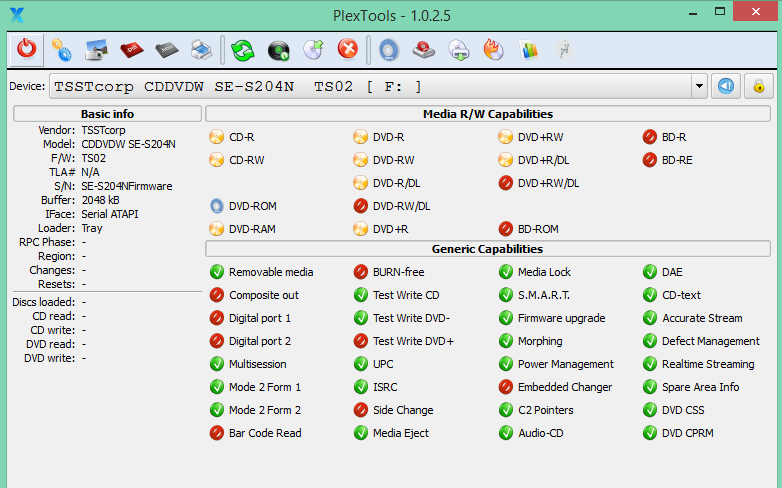The image size is (782, 488).
Task: Click the 'Defect Management' label
Action: 711,341
